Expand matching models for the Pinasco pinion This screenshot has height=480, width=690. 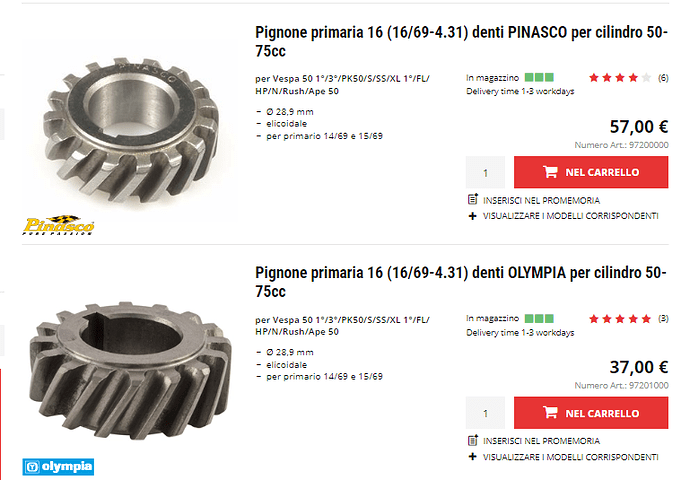tap(564, 215)
